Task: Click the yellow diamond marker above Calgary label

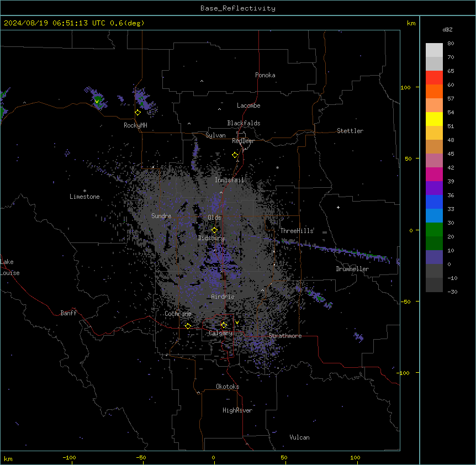Action: point(224,325)
